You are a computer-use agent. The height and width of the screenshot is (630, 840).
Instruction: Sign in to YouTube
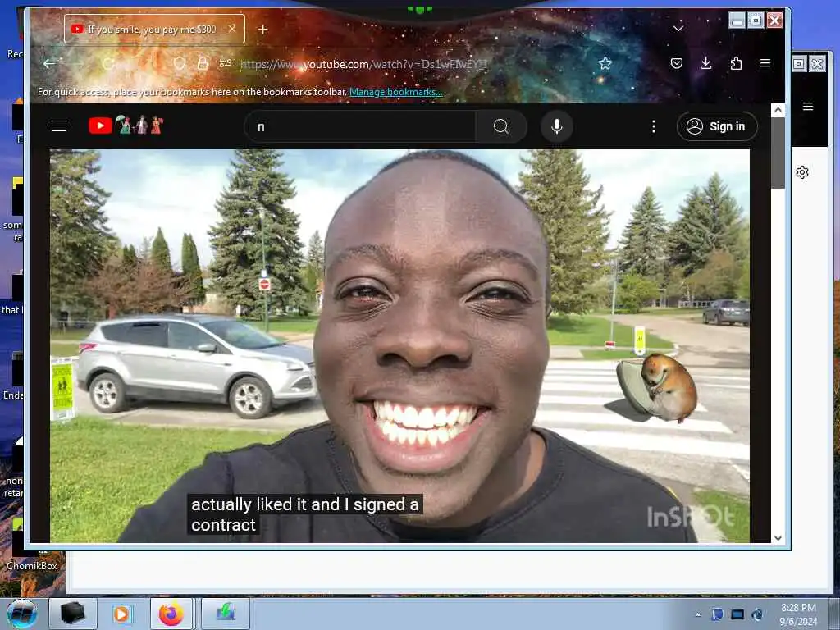(717, 126)
